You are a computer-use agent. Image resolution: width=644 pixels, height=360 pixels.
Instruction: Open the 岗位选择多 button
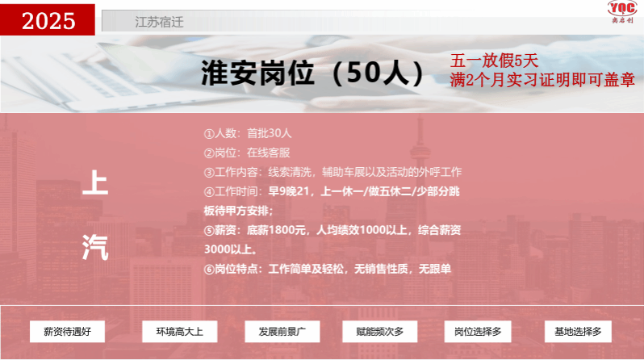[x=478, y=331]
